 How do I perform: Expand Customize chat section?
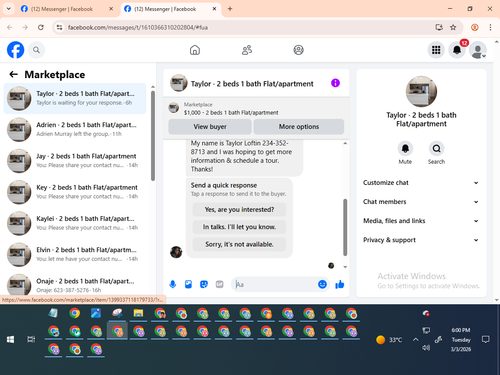coord(421,183)
